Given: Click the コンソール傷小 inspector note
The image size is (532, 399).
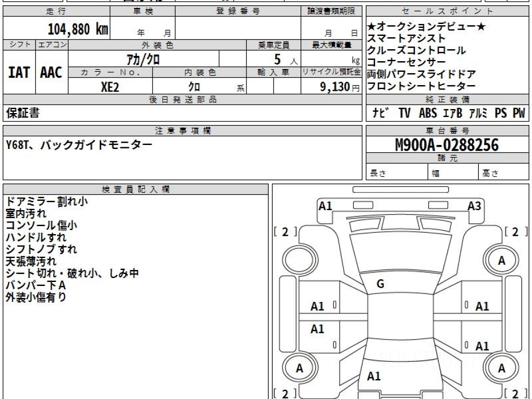Looking at the screenshot, I should (x=41, y=226).
